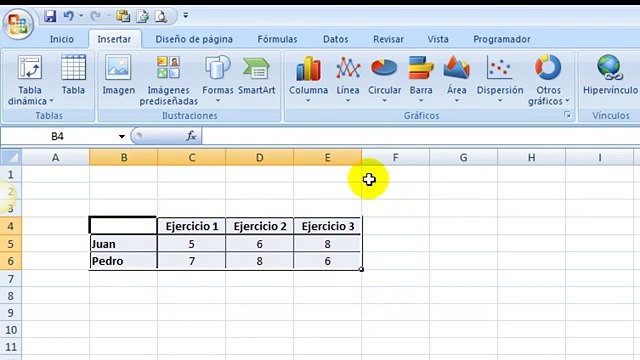
Task: Click the cell labeled Ejercicio 3
Action: 327,226
